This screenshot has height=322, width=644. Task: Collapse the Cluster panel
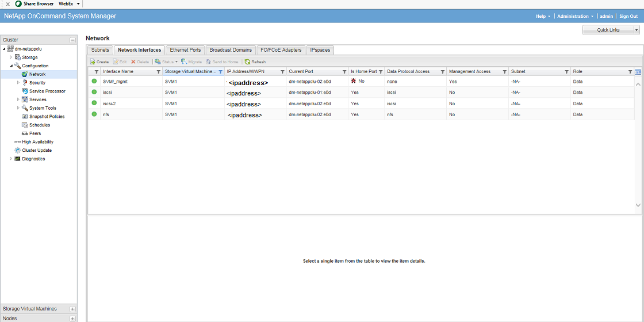click(x=72, y=40)
